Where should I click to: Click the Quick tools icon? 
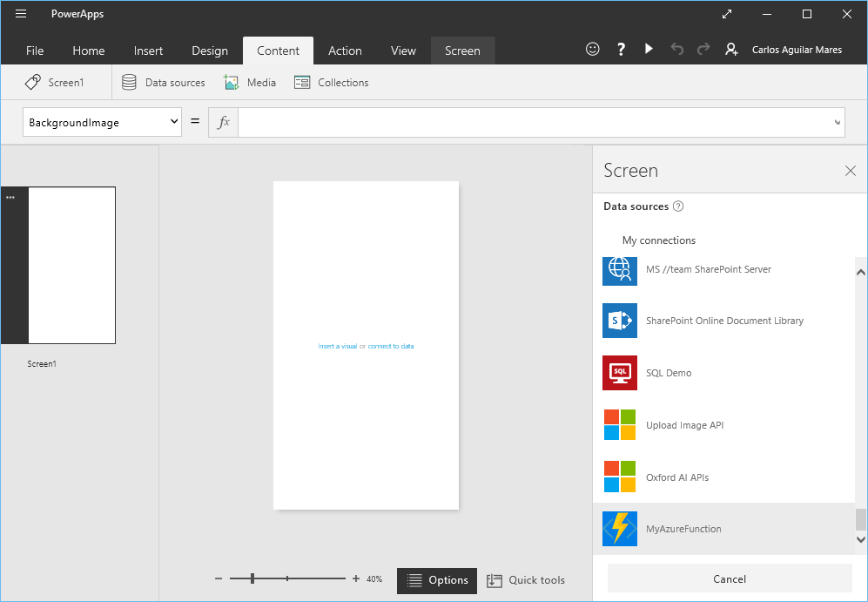(x=494, y=580)
